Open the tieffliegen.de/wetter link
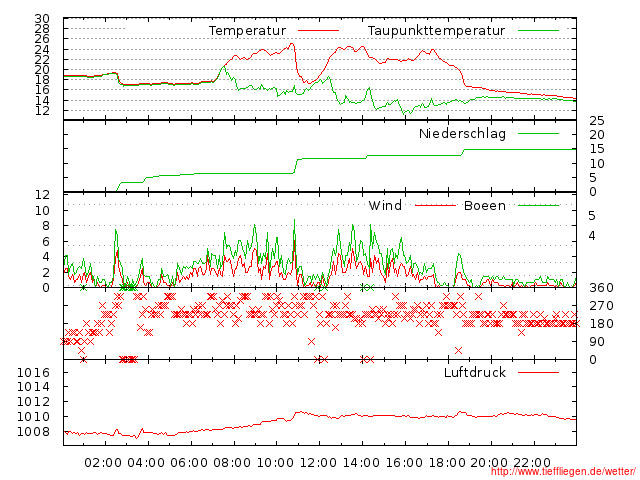 563,472
